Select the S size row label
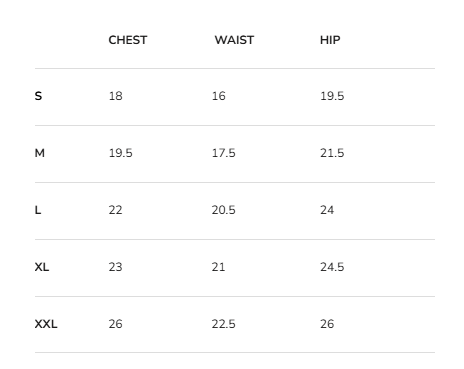Viewport: 464px width, 369px height. click(38, 96)
